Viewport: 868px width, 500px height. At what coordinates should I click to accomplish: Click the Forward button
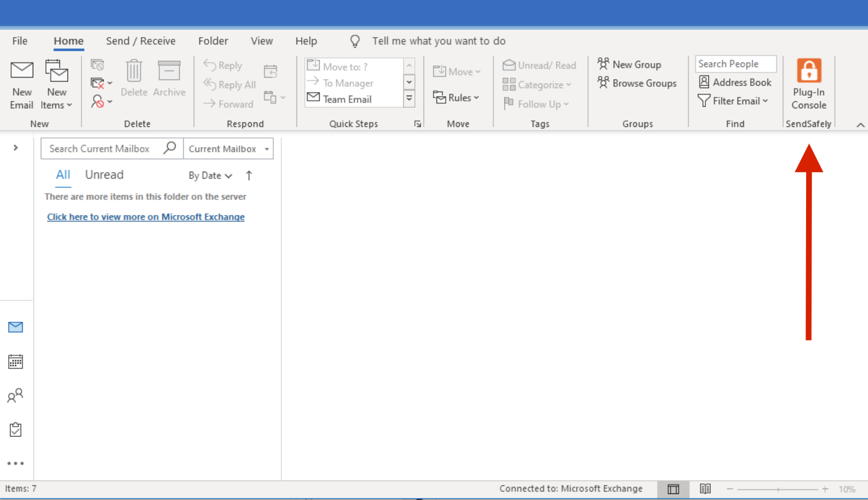[228, 104]
